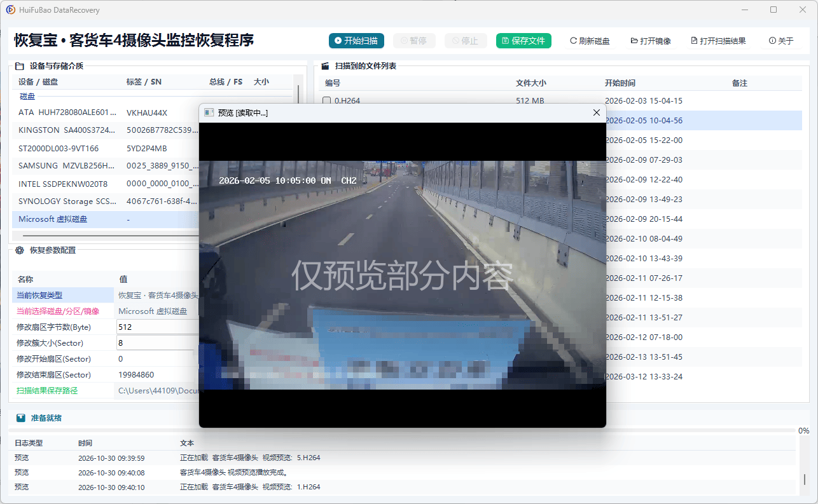Image resolution: width=818 pixels, height=504 pixels.
Task: Save recovered files with 保存文件
Action: point(523,41)
